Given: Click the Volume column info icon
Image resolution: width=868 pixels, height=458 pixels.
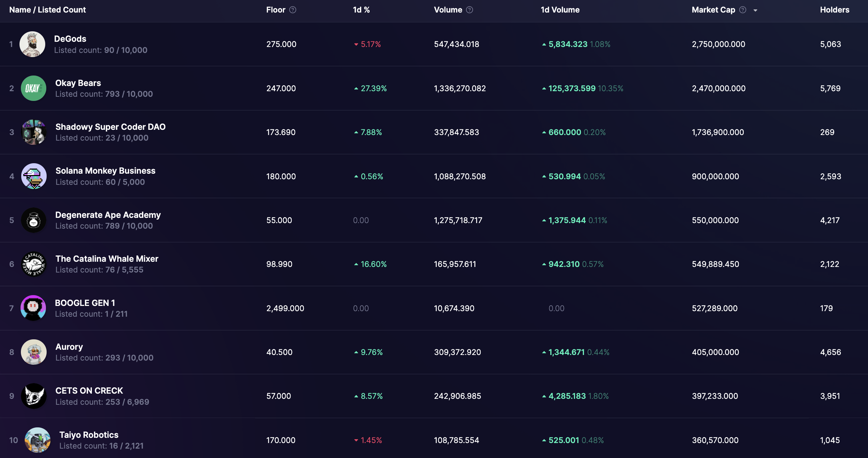Looking at the screenshot, I should click(469, 10).
